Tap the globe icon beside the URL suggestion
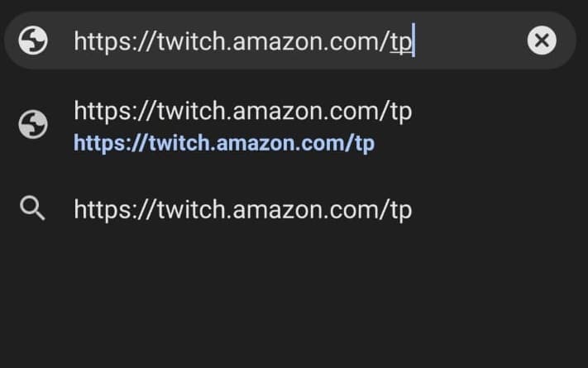This screenshot has width=588, height=368. [x=33, y=124]
